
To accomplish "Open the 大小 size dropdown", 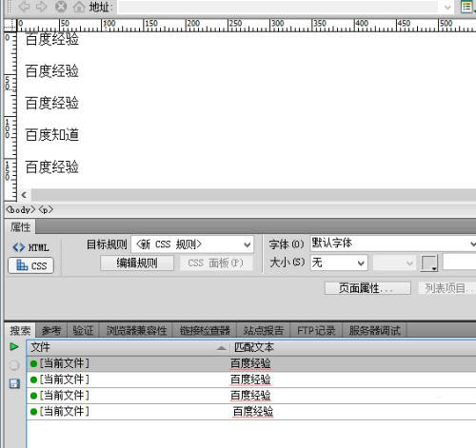I will point(339,263).
